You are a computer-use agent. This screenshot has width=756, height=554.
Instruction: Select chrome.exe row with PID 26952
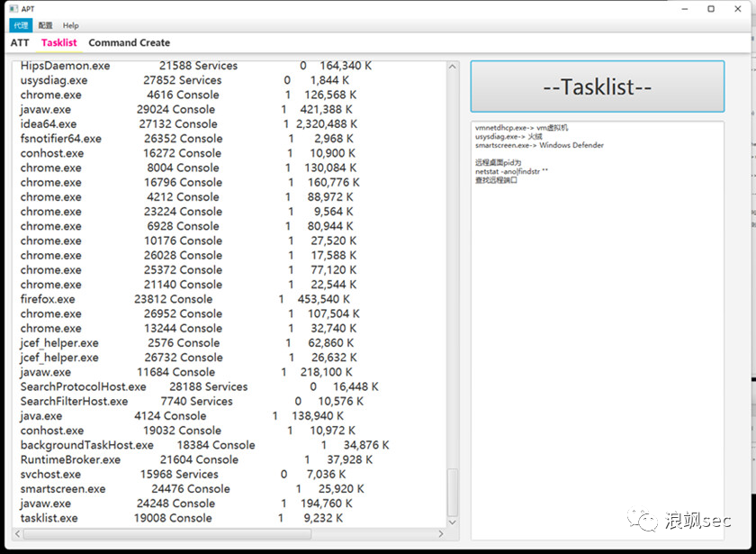coord(190,313)
